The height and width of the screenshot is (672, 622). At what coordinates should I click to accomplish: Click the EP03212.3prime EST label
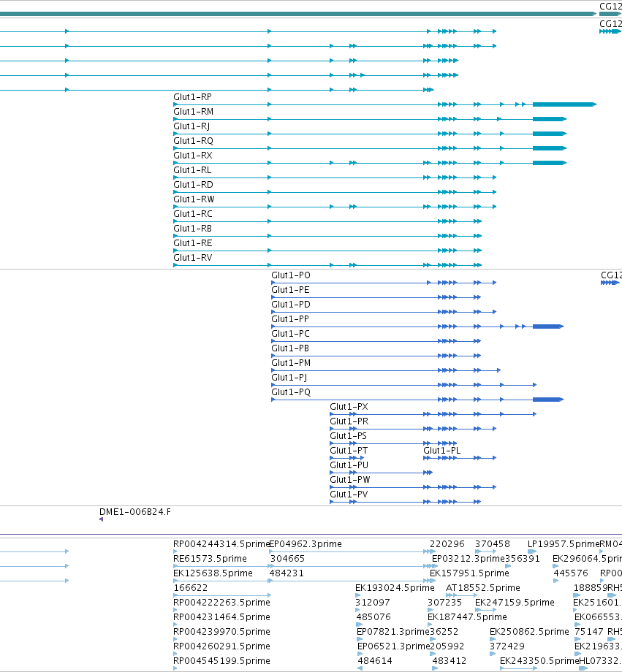point(468,559)
